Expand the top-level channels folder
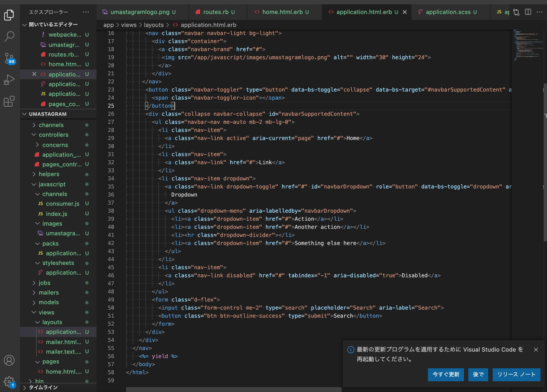The width and height of the screenshot is (547, 392). 58,125
